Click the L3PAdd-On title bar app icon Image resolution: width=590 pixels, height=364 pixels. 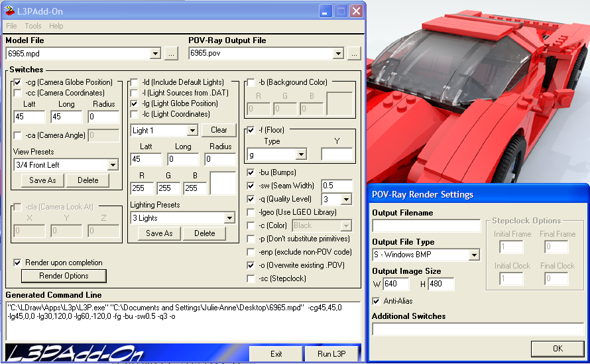(9, 11)
